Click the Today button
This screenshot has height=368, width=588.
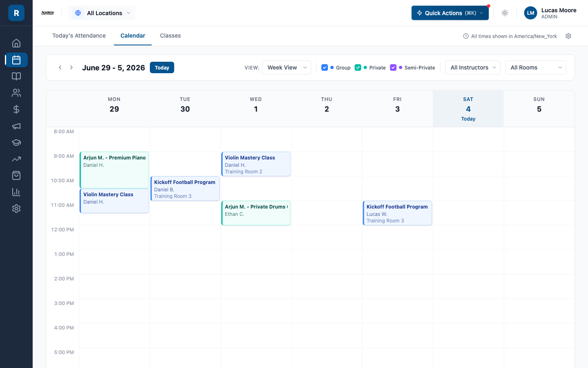[162, 67]
